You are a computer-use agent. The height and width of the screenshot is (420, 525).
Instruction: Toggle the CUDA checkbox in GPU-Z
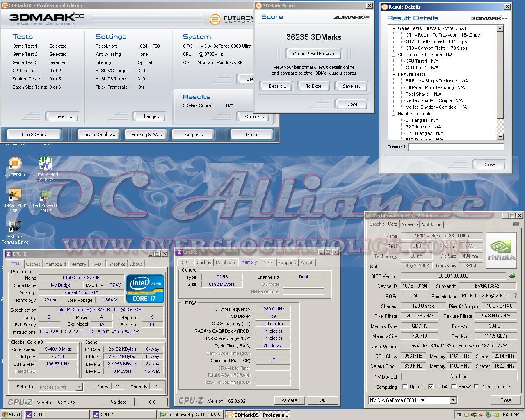(x=431, y=387)
